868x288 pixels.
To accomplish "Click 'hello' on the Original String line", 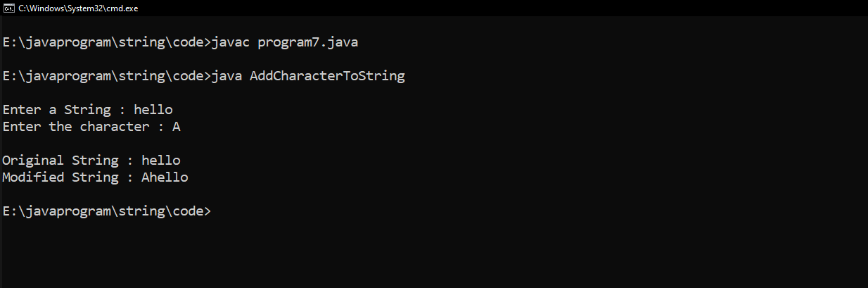I will click(160, 161).
